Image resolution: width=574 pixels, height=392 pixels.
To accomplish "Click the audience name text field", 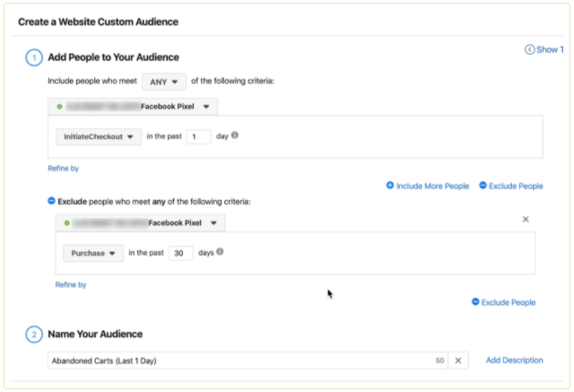I will pyautogui.click(x=233, y=361).
